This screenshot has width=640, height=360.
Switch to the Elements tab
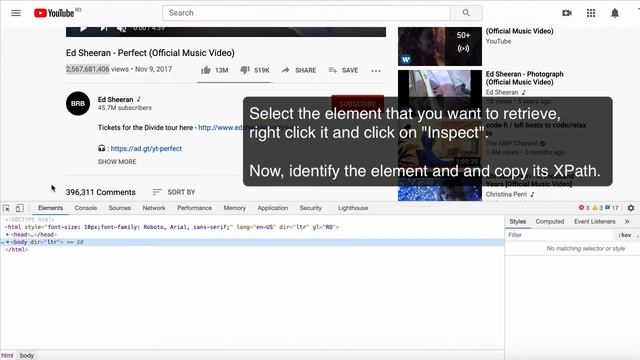[51, 208]
